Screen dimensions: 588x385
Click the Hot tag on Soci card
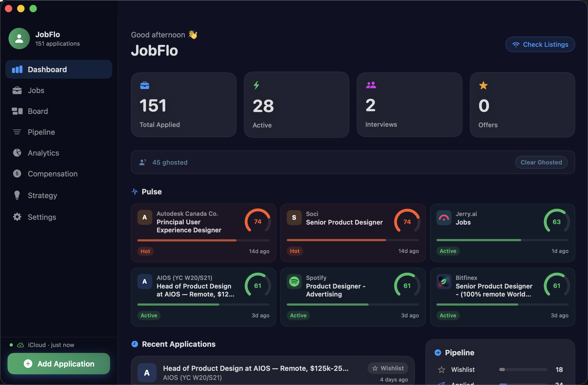coord(295,251)
